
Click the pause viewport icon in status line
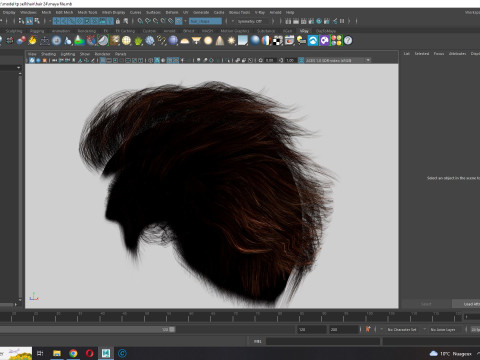pos(342,21)
